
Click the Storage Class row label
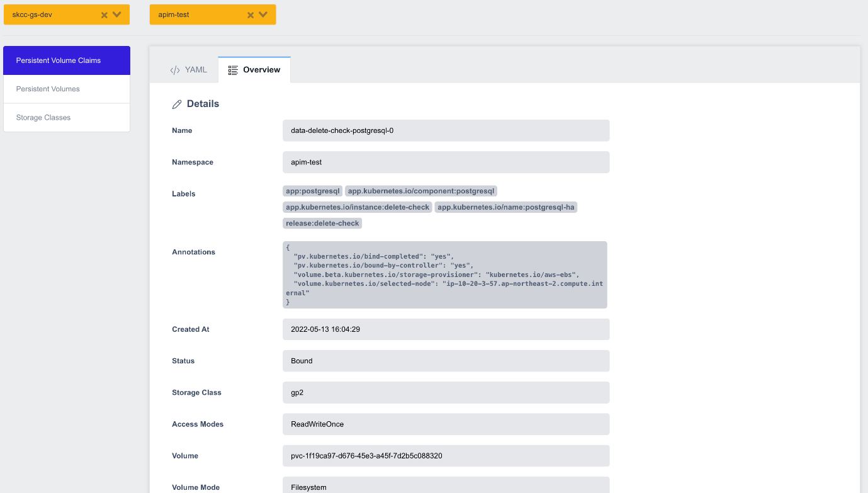point(197,392)
